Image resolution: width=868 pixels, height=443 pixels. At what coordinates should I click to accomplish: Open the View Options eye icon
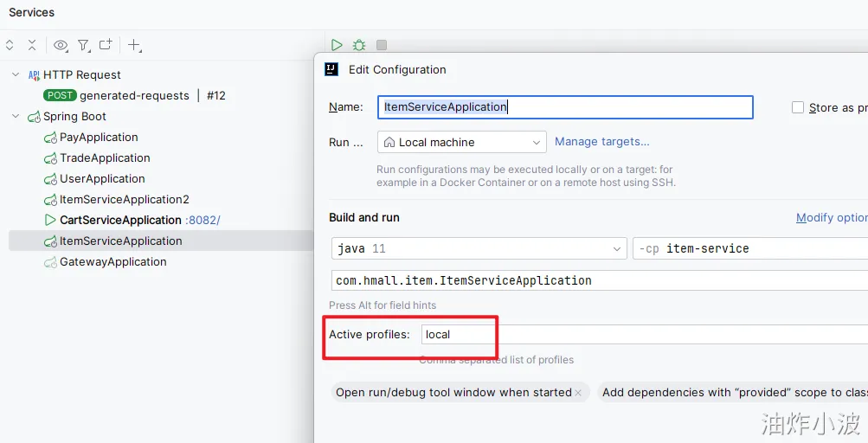click(60, 45)
